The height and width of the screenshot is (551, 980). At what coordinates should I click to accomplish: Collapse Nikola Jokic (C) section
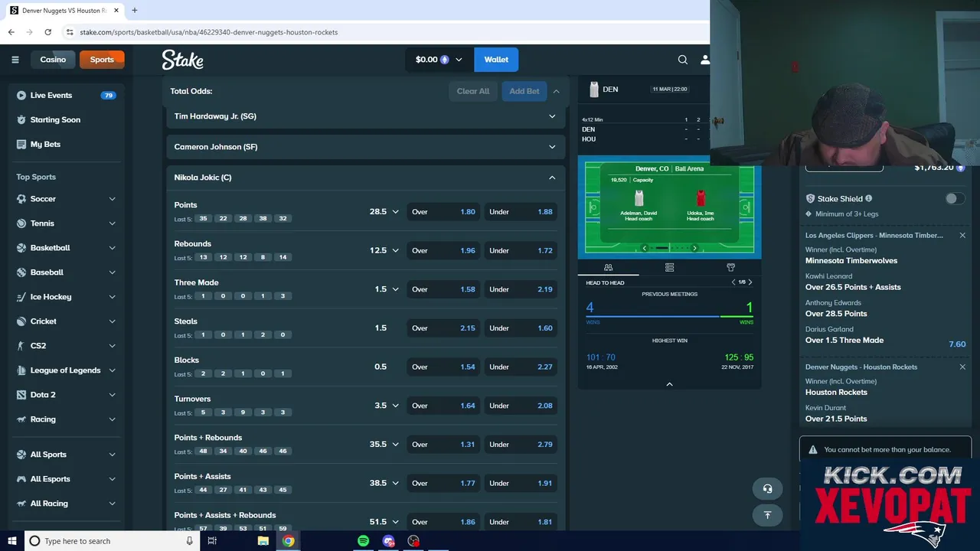[x=364, y=178]
